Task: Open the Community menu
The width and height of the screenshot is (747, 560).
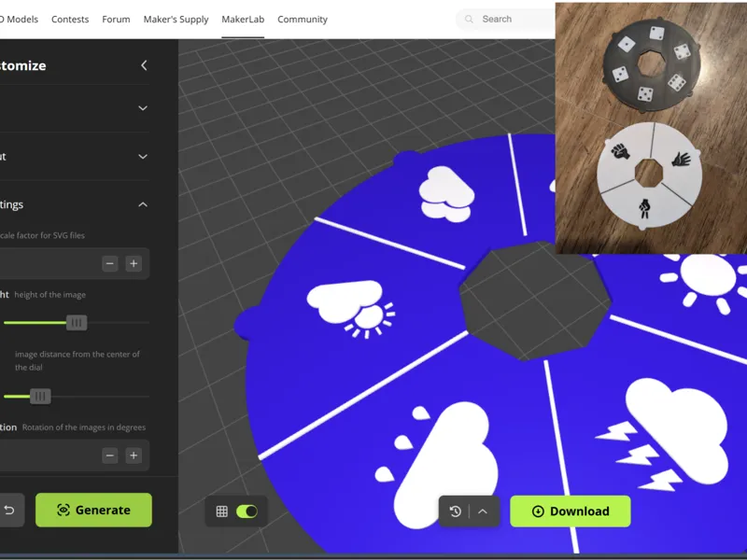Action: pos(303,20)
